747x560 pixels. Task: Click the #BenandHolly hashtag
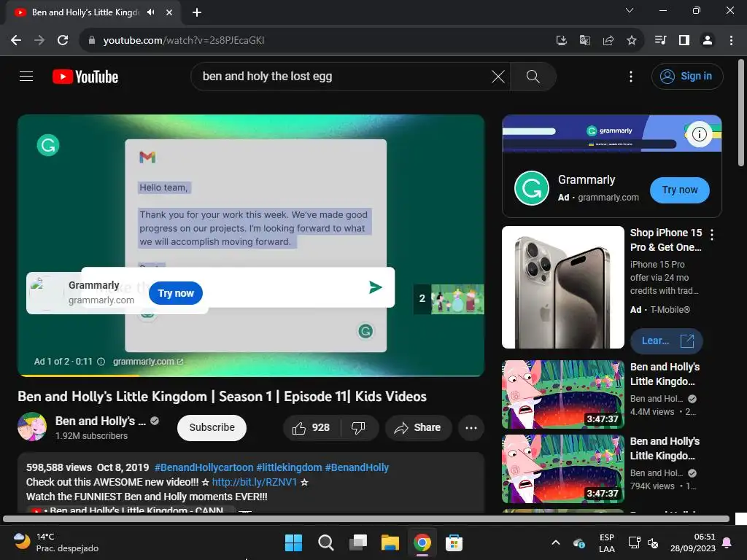coord(357,467)
